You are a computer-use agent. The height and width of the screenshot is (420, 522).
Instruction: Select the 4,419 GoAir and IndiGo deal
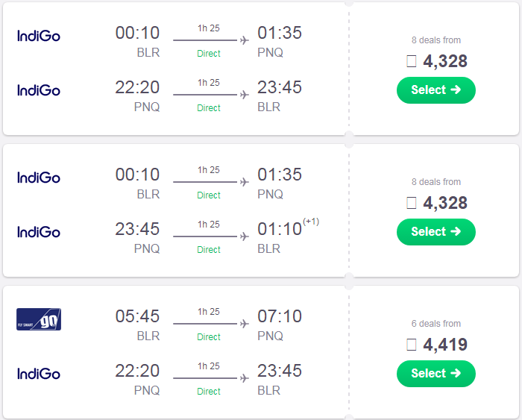[435, 374]
